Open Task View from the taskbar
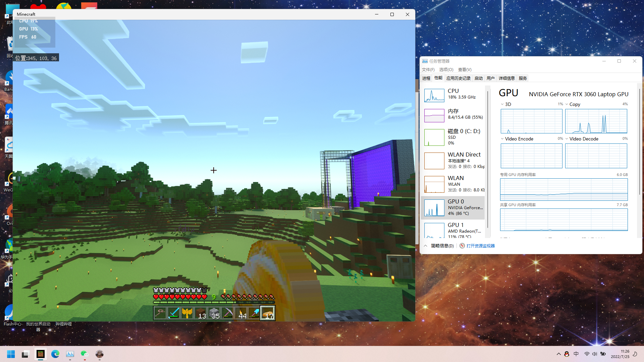 click(x=25, y=354)
